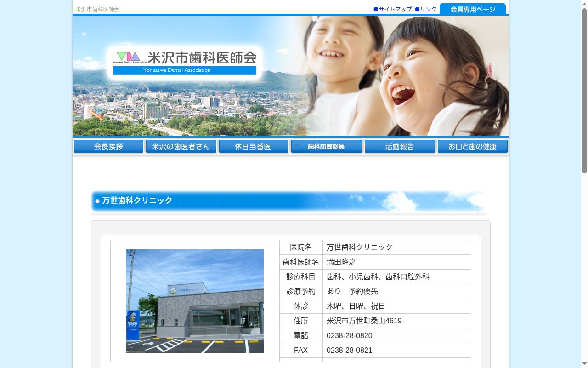Click the reservation info あり 予約優先

(x=352, y=292)
